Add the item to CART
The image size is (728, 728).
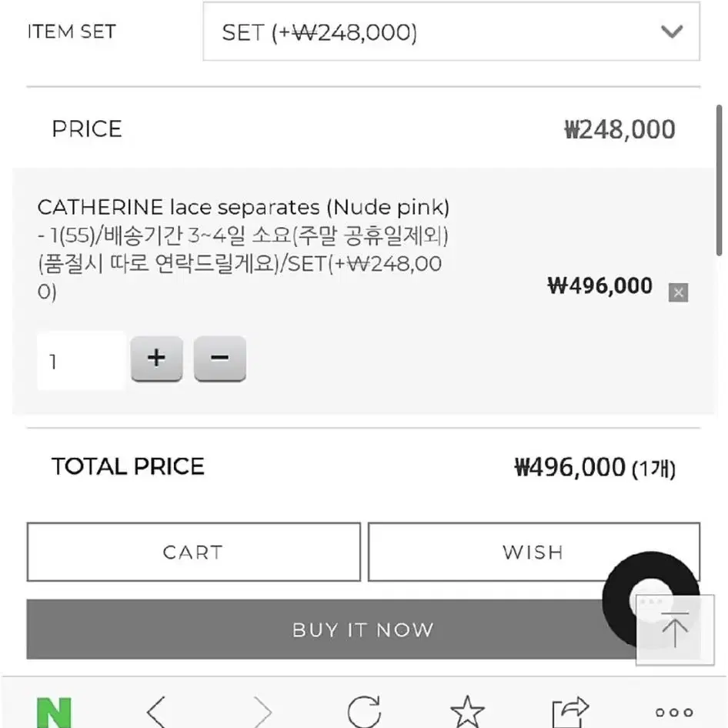pos(194,552)
